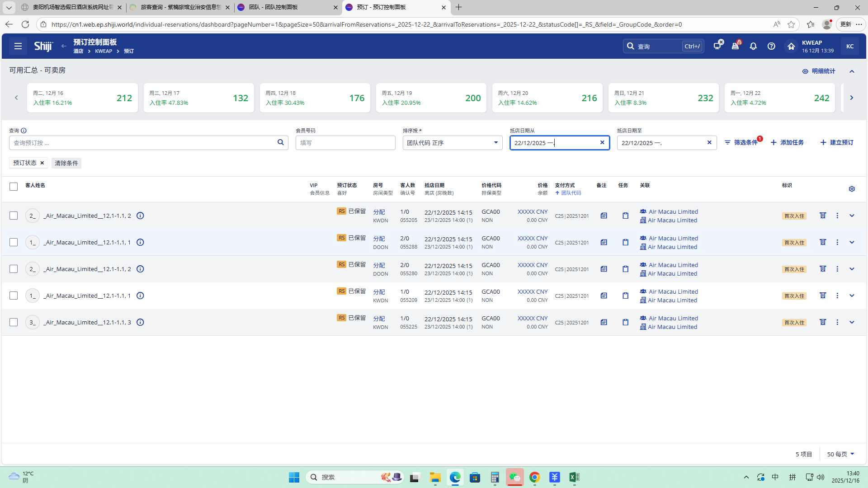Click the 建立预订 button
868x488 pixels.
click(837, 143)
